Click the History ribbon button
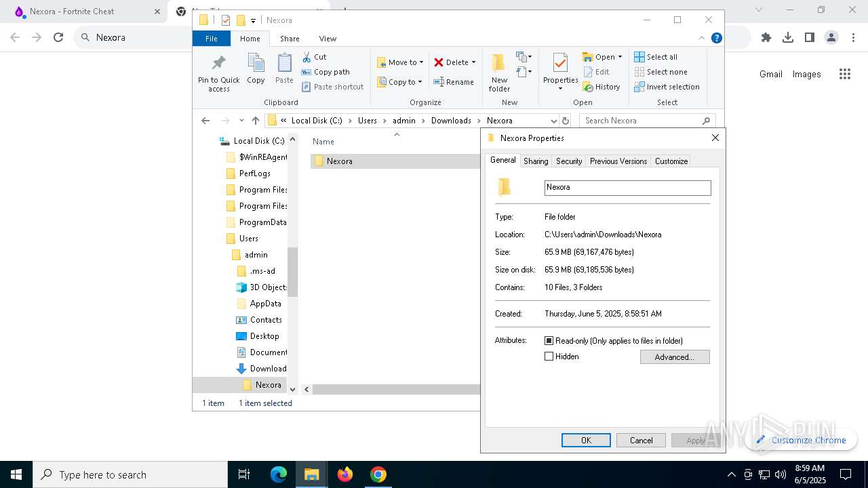 click(x=601, y=87)
